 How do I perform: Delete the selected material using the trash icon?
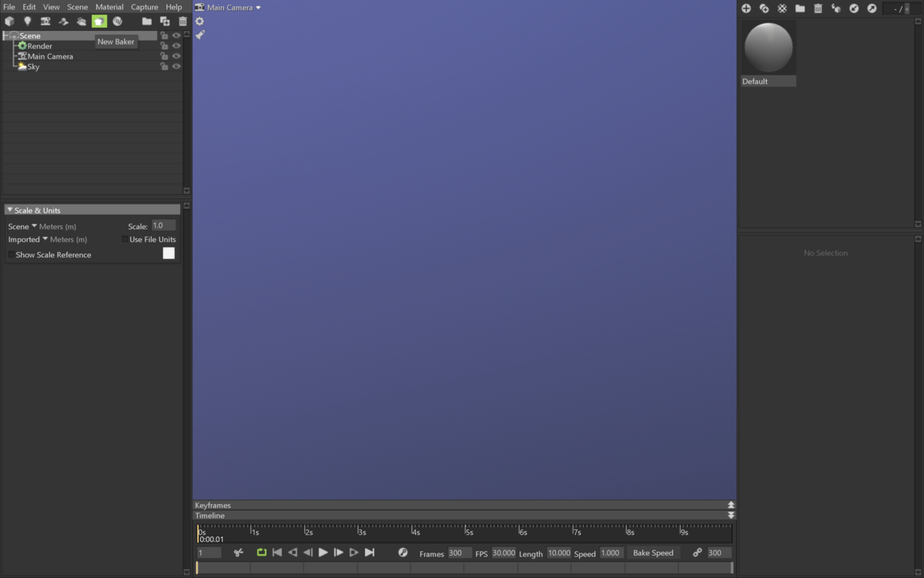tap(818, 8)
